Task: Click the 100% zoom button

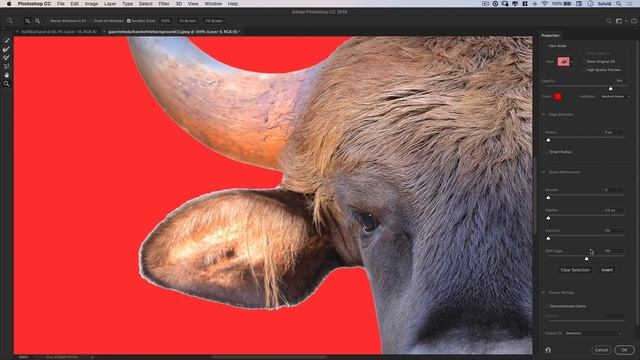Action: 165,21
